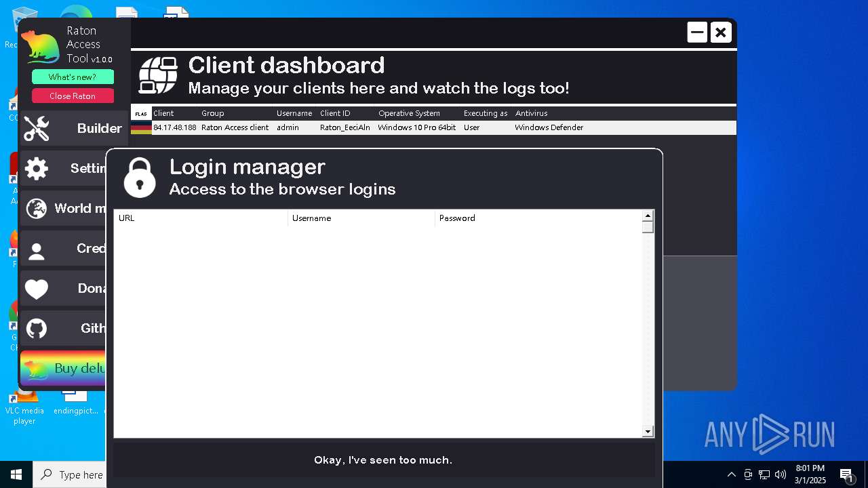Click the login list scrollbar thumb
Image resolution: width=868 pixels, height=488 pixels.
pyautogui.click(x=648, y=227)
